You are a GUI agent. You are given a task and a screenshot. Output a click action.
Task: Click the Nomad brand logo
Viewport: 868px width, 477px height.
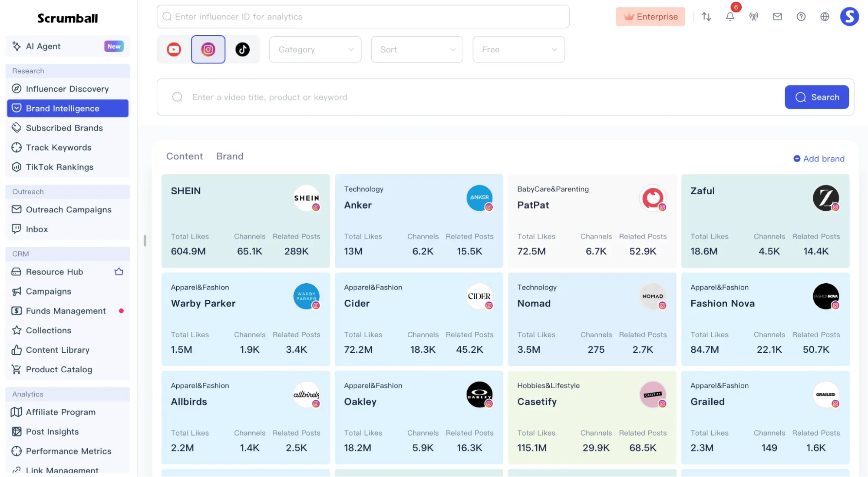tap(653, 296)
